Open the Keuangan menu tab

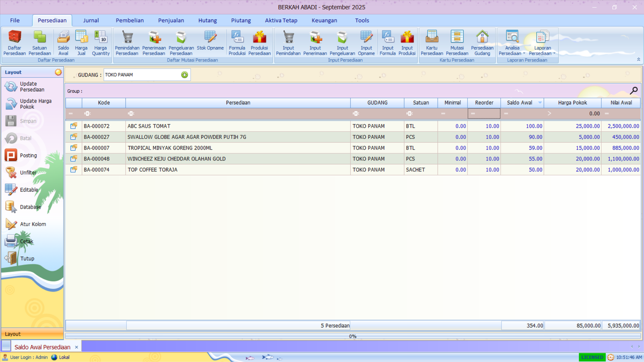tap(324, 21)
